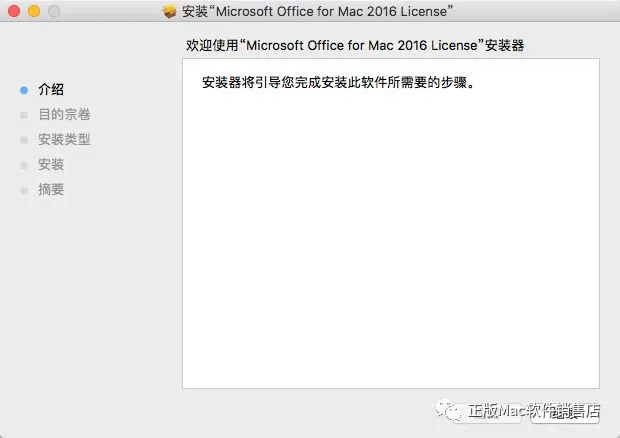Click the grey bullet beside the 安装 step
This screenshot has width=620, height=438.
24,165
